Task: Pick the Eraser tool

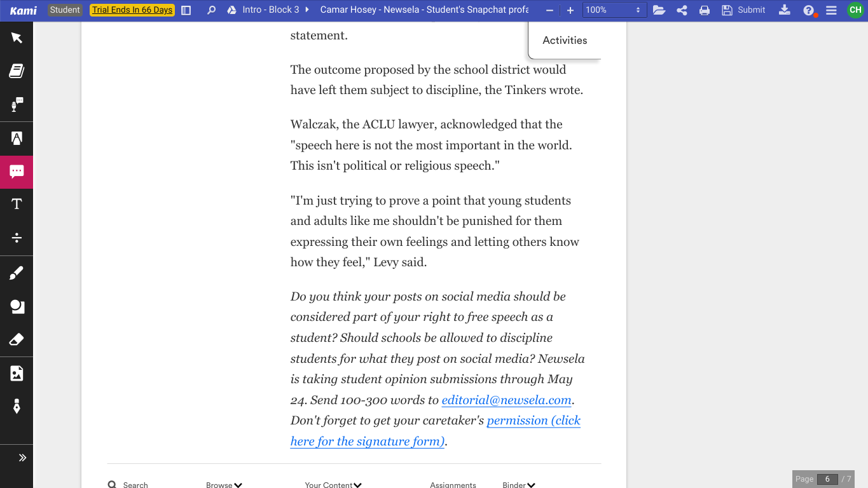Action: click(16, 341)
